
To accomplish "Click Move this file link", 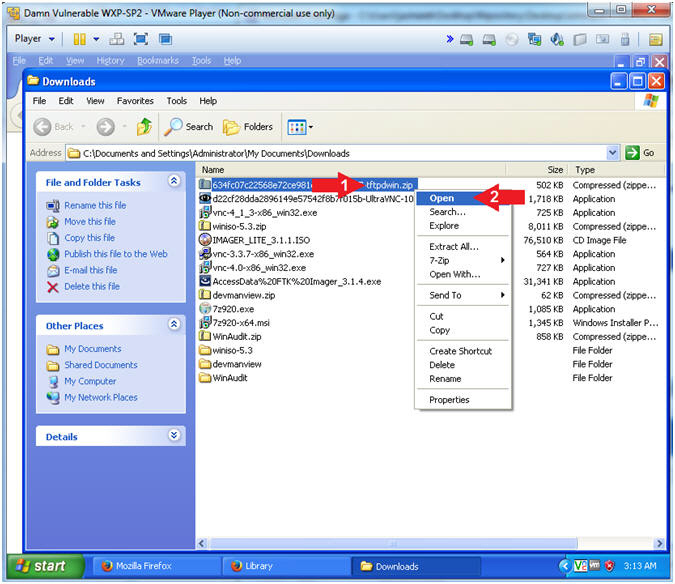I will pyautogui.click(x=90, y=222).
